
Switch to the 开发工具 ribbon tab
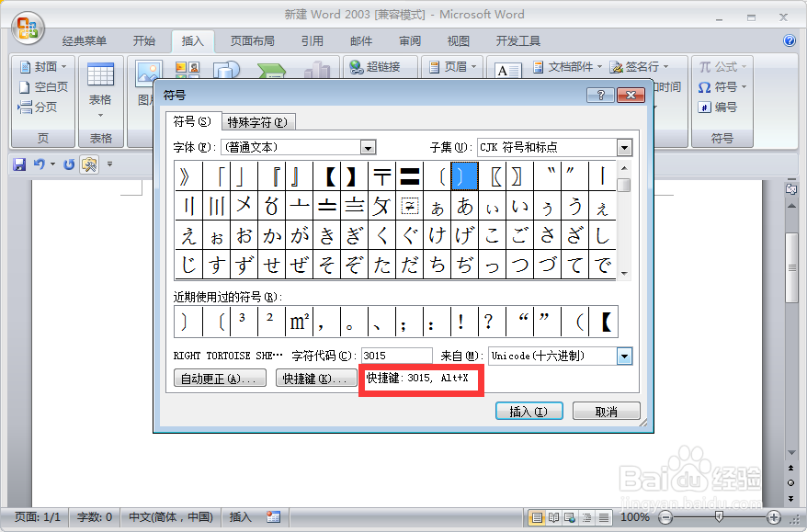(x=517, y=41)
